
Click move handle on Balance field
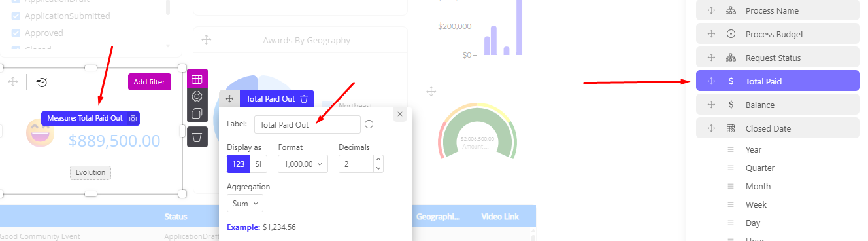click(x=711, y=105)
